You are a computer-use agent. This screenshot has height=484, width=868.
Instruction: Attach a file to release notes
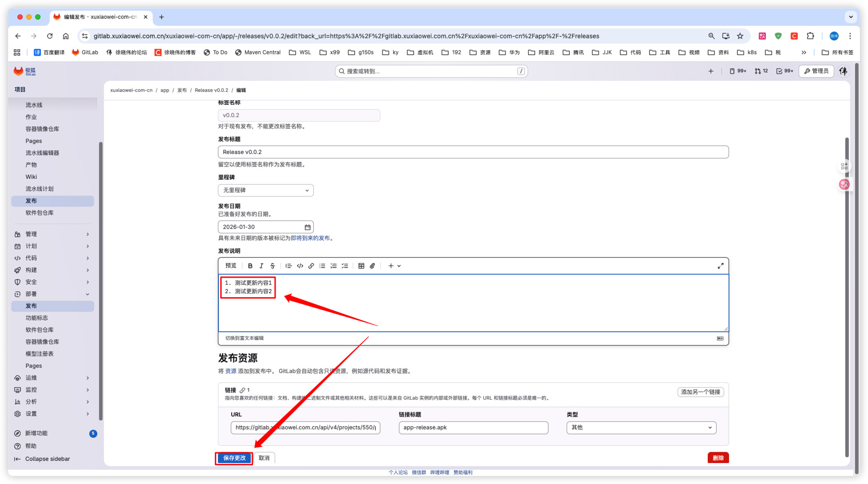[372, 266]
